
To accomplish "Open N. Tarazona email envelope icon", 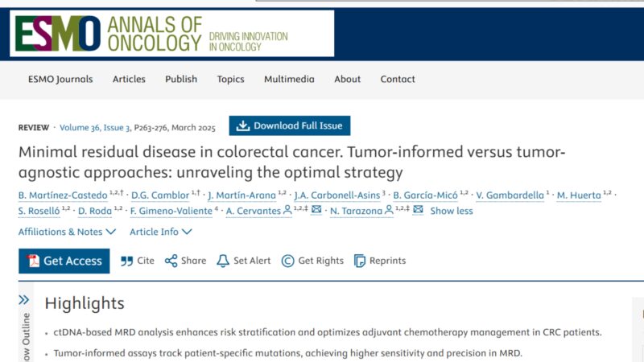I will tap(418, 209).
